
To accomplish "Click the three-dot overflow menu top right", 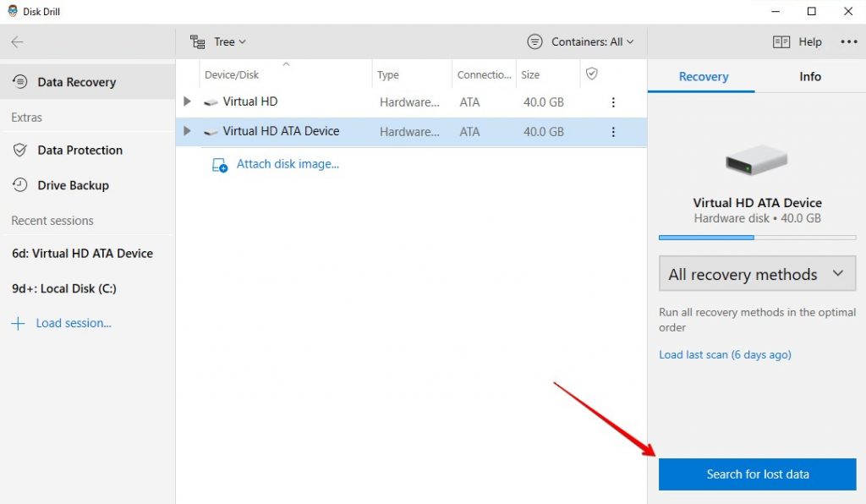I will click(849, 41).
